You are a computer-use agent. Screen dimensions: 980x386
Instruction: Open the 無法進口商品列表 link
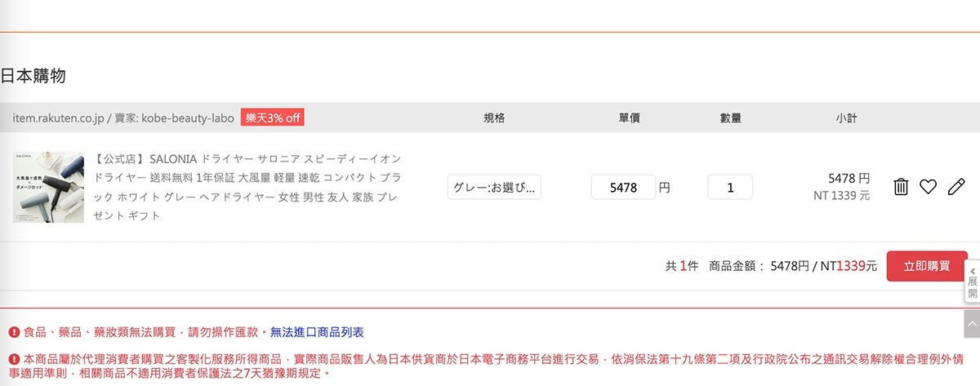click(x=317, y=332)
